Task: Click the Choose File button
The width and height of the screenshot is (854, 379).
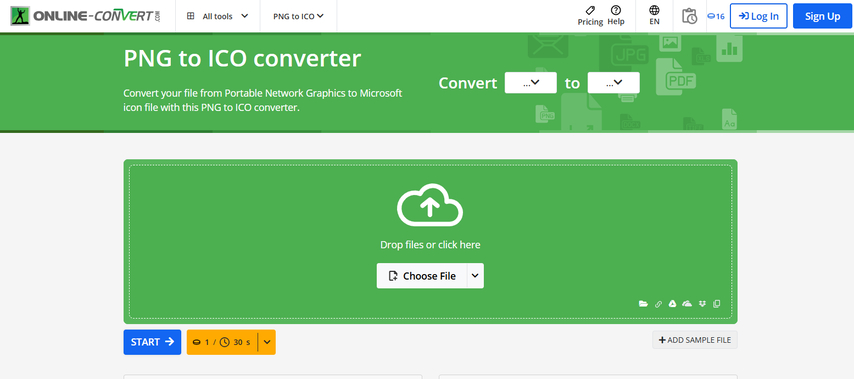Action: point(422,276)
